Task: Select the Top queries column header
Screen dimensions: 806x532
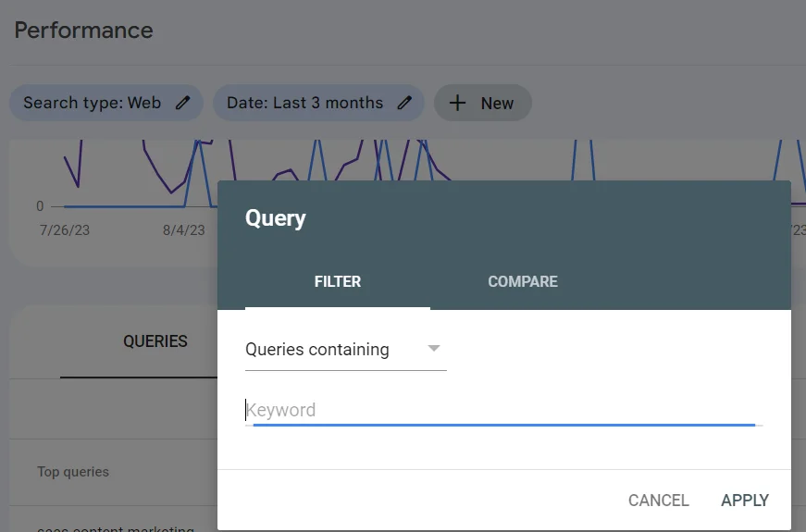Action: point(73,472)
